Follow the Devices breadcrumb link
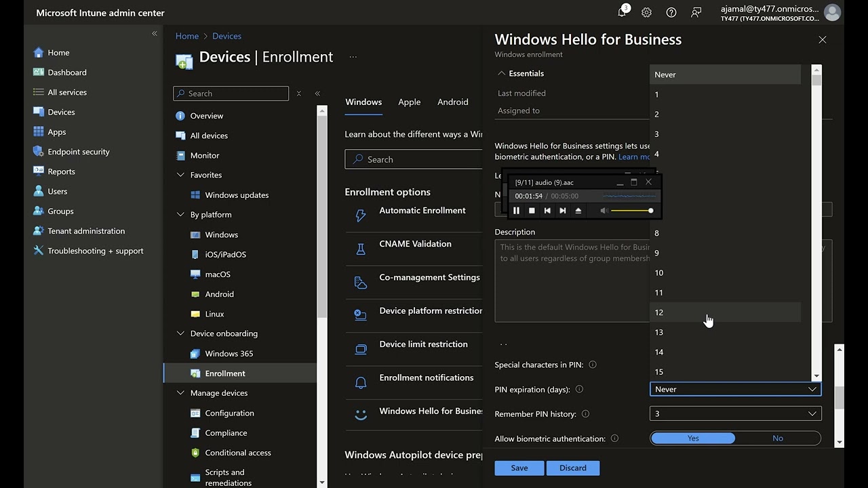868x488 pixels. pyautogui.click(x=226, y=36)
